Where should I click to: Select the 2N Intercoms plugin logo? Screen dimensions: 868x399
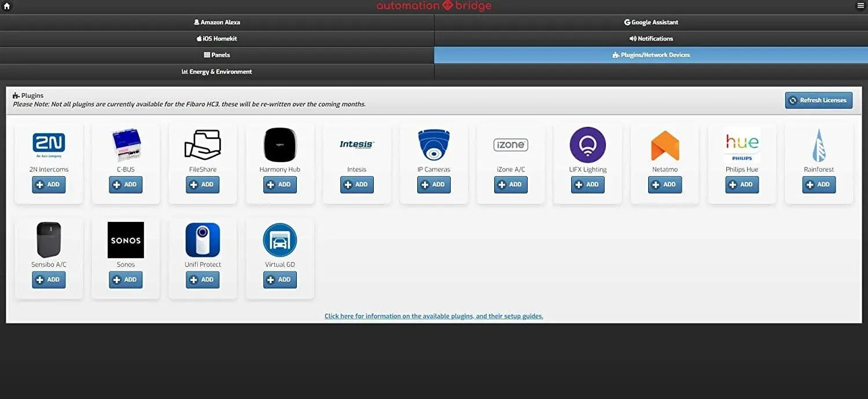point(49,145)
